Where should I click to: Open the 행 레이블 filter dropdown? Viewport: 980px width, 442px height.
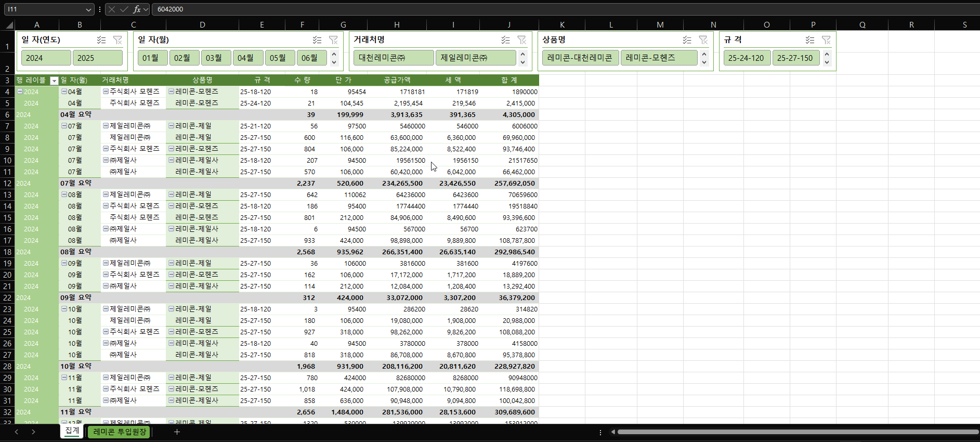(54, 81)
